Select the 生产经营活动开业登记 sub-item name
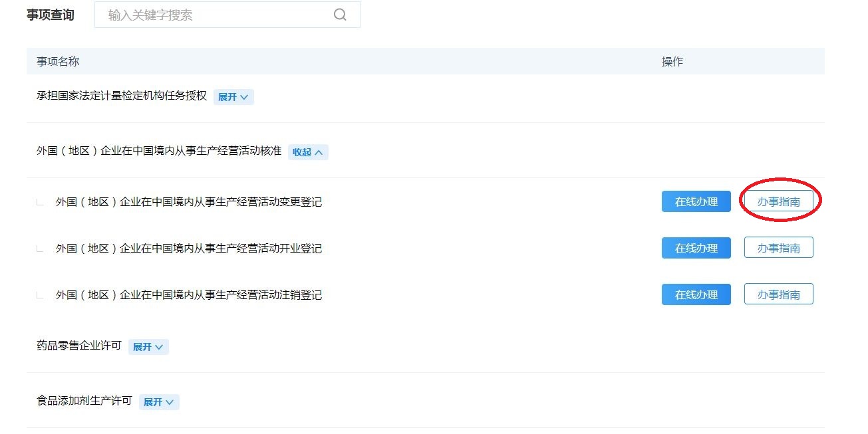This screenshot has height=434, width=868. coord(188,248)
